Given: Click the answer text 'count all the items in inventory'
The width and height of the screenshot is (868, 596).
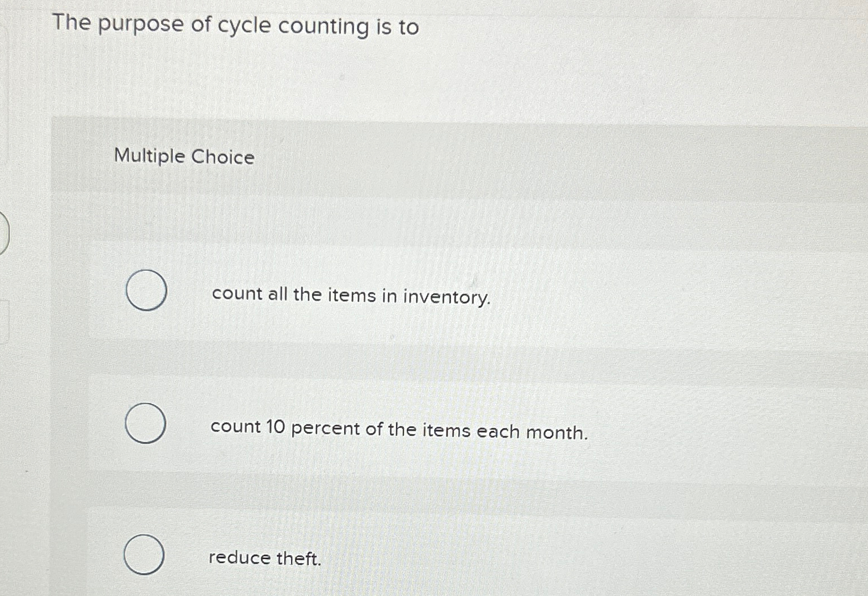Looking at the screenshot, I should click(351, 295).
